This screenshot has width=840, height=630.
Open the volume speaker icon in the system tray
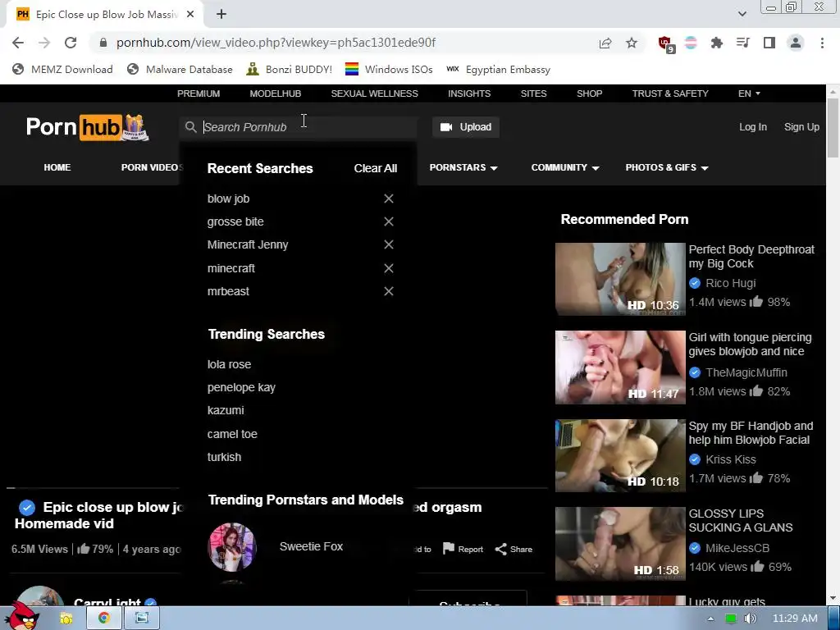coord(751,619)
